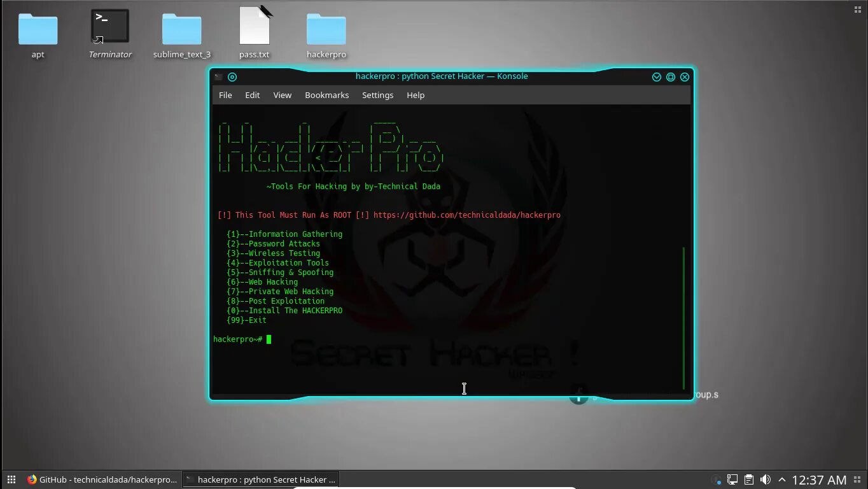The image size is (868, 489).
Task: Open the Settings menu in Konsole
Action: (378, 95)
